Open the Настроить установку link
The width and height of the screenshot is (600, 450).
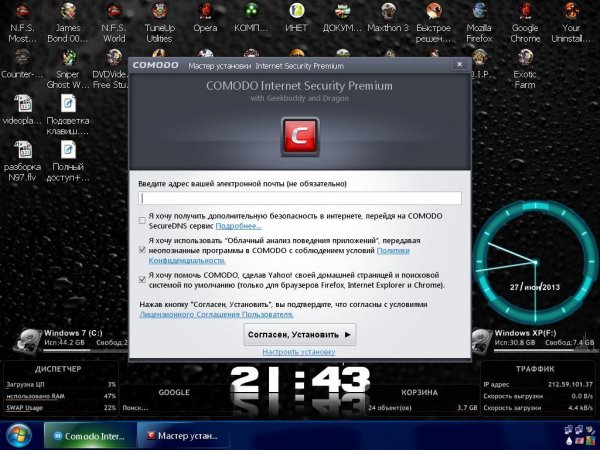299,352
